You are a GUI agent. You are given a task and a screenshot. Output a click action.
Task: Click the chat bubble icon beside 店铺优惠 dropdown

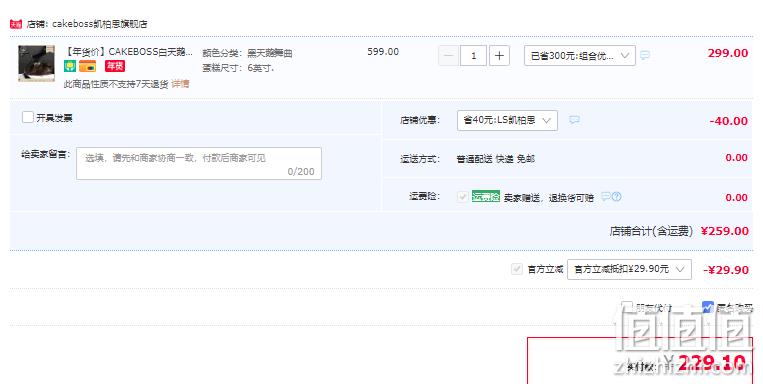(x=575, y=120)
